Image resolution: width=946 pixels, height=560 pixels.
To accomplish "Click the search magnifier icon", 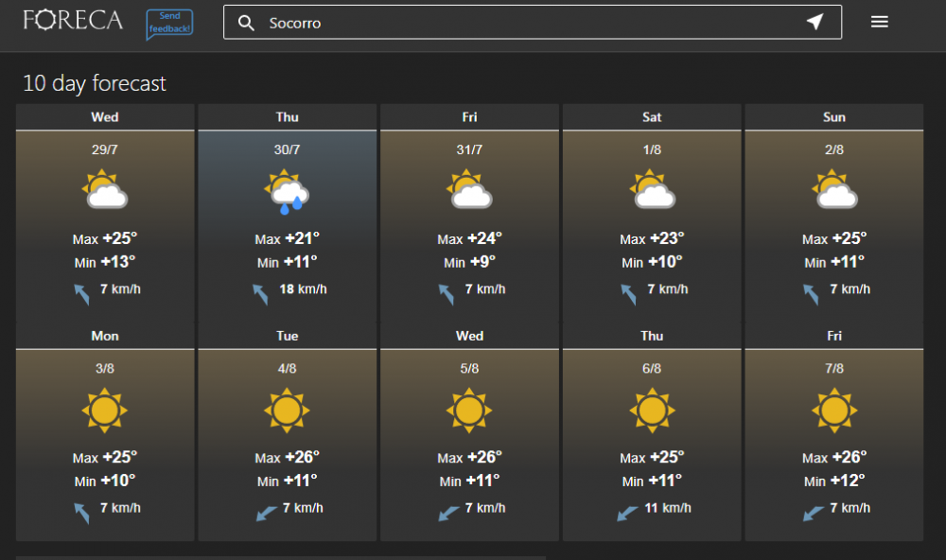I will (x=246, y=23).
